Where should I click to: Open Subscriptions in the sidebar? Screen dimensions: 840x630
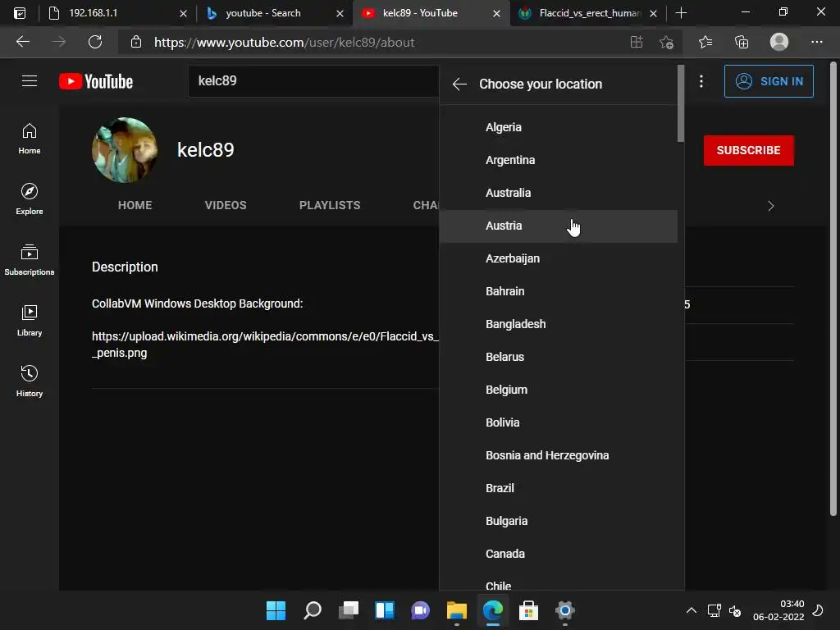[x=30, y=260]
